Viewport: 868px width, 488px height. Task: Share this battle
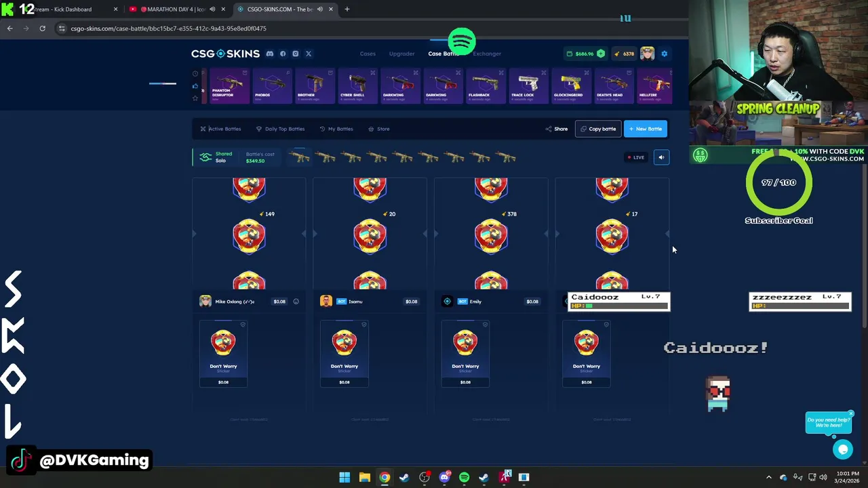click(x=557, y=129)
